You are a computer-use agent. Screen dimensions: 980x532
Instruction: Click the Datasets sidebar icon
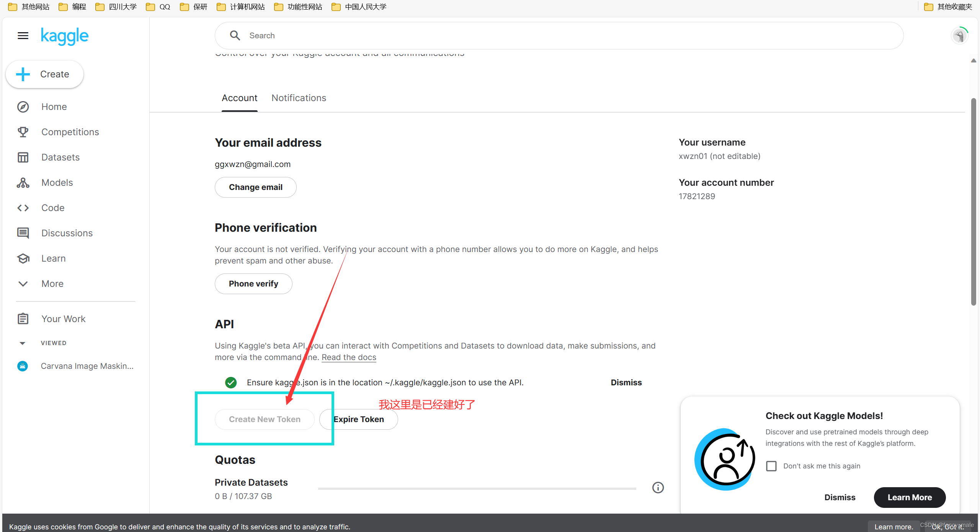pyautogui.click(x=23, y=157)
